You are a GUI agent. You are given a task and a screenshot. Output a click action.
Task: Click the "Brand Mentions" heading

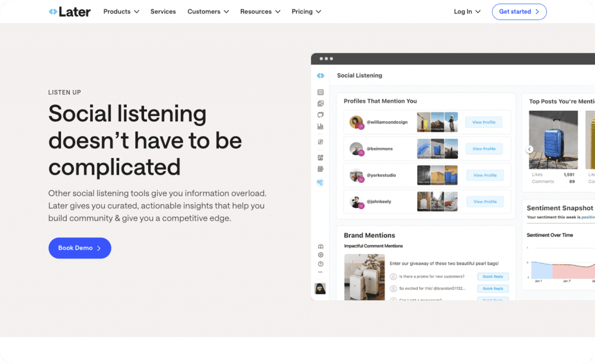click(x=369, y=236)
